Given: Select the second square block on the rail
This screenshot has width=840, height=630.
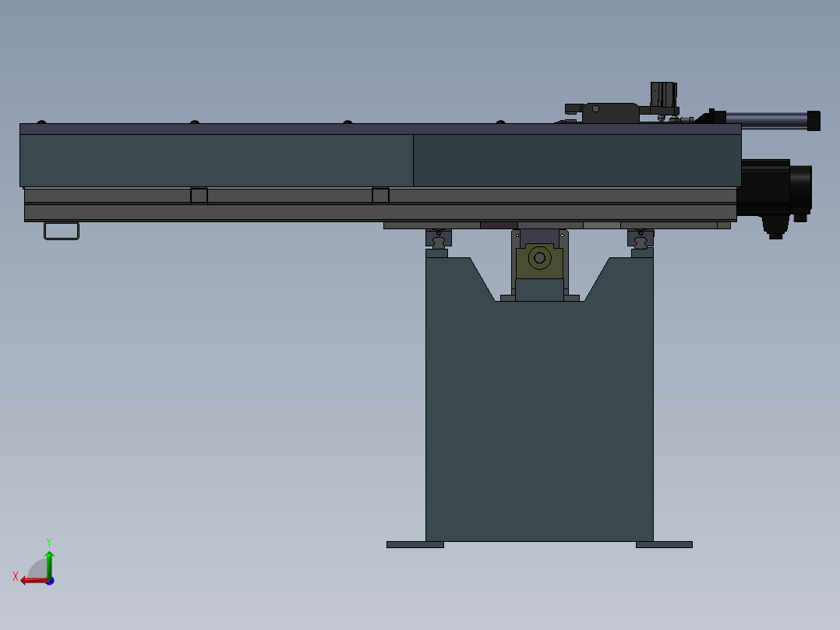Looking at the screenshot, I should coord(380,196).
